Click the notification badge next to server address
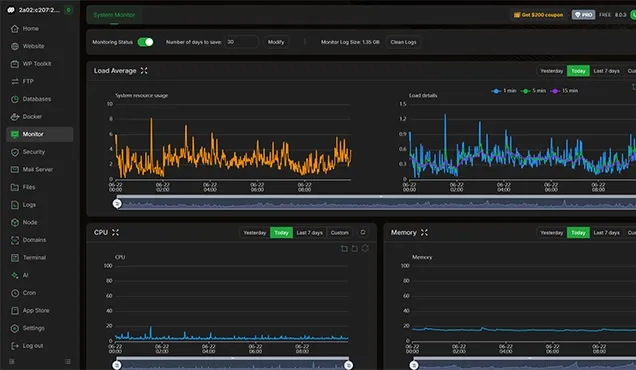This screenshot has width=636, height=370. click(69, 10)
